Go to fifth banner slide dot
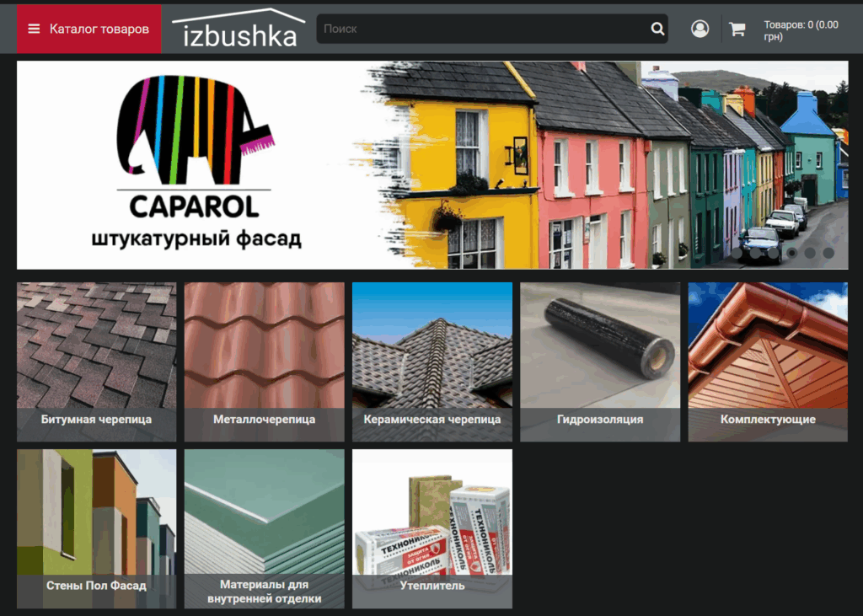Viewport: 863px width, 616px height. click(x=810, y=254)
